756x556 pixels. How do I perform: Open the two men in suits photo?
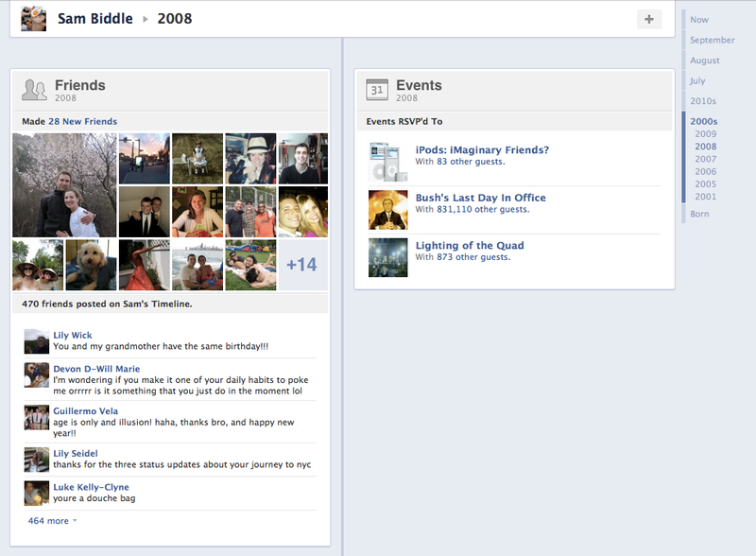coord(145,212)
